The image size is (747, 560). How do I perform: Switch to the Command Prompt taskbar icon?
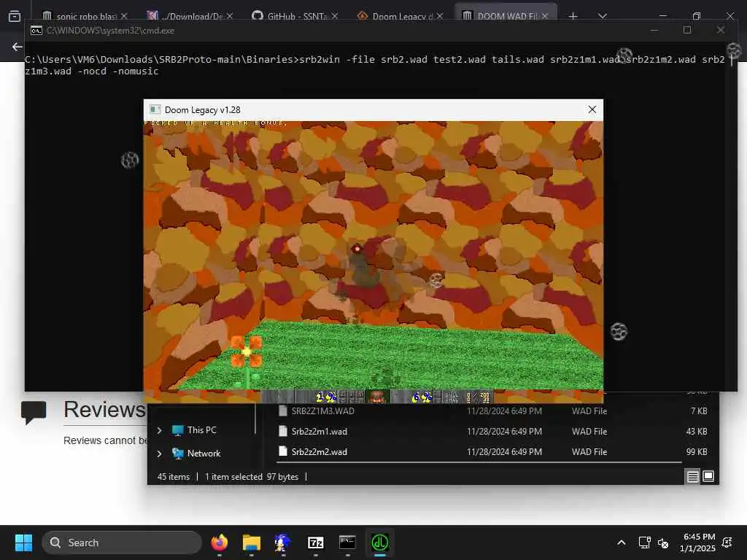pos(347,542)
